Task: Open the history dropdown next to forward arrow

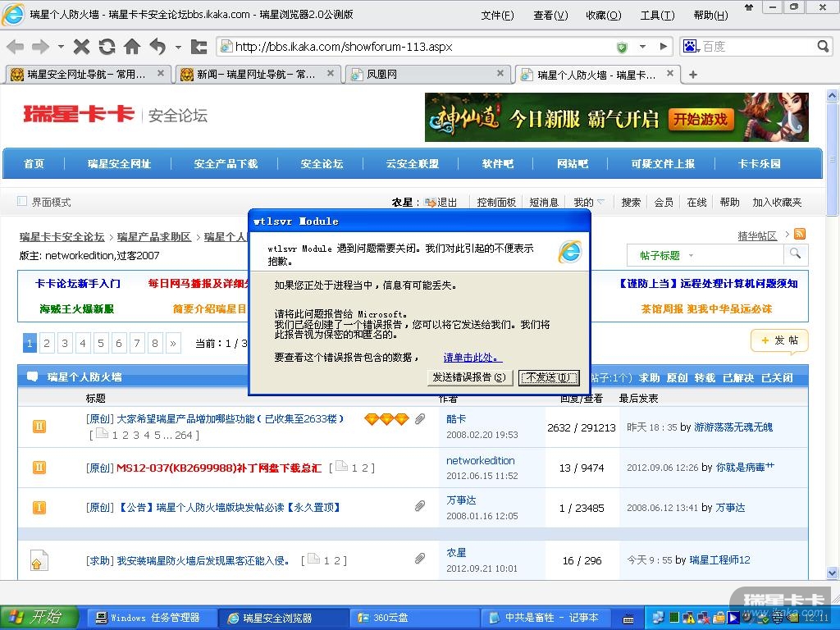Action: tap(61, 47)
